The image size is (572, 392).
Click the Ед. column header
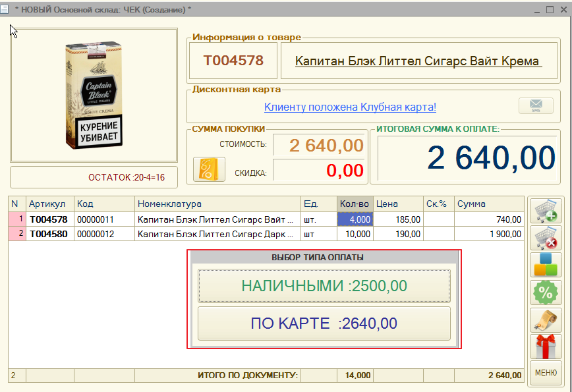tap(319, 204)
